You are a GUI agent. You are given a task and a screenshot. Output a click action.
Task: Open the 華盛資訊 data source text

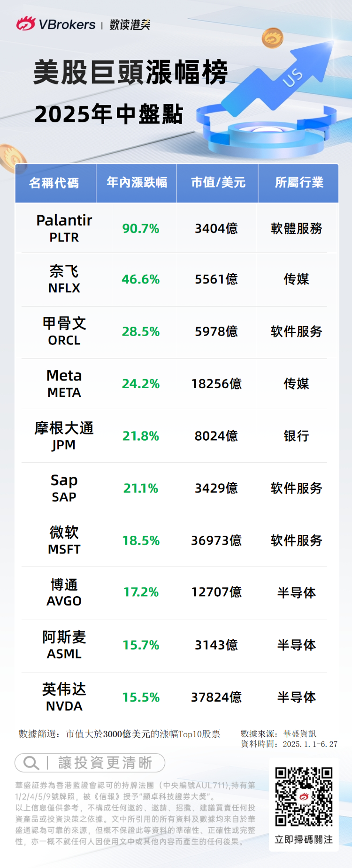[299, 734]
